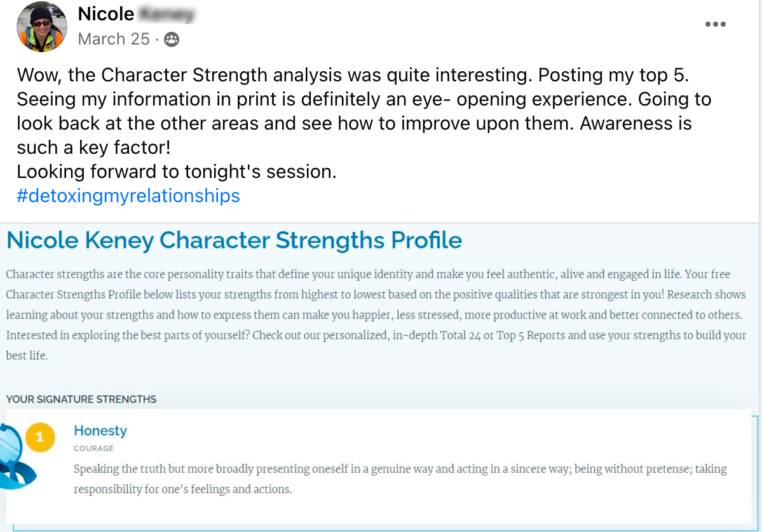Click the COURAGE category label

pyautogui.click(x=93, y=448)
